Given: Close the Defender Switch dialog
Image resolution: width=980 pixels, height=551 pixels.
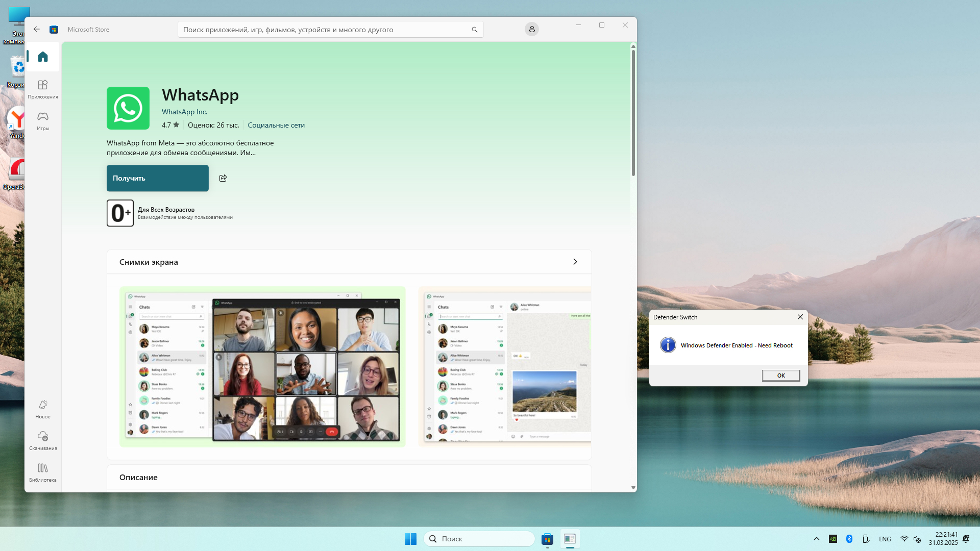Looking at the screenshot, I should click(800, 317).
